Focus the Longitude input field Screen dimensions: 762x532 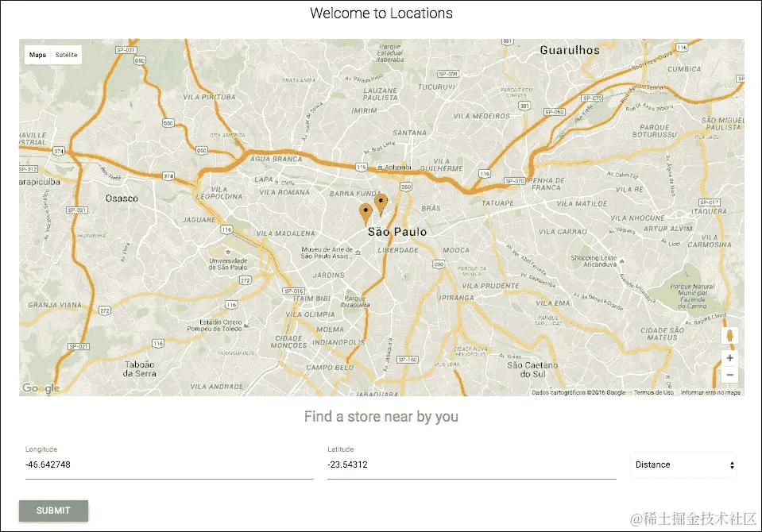click(x=169, y=465)
